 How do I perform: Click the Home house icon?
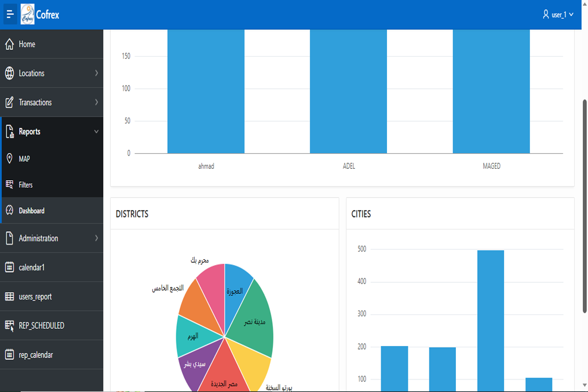coord(9,44)
